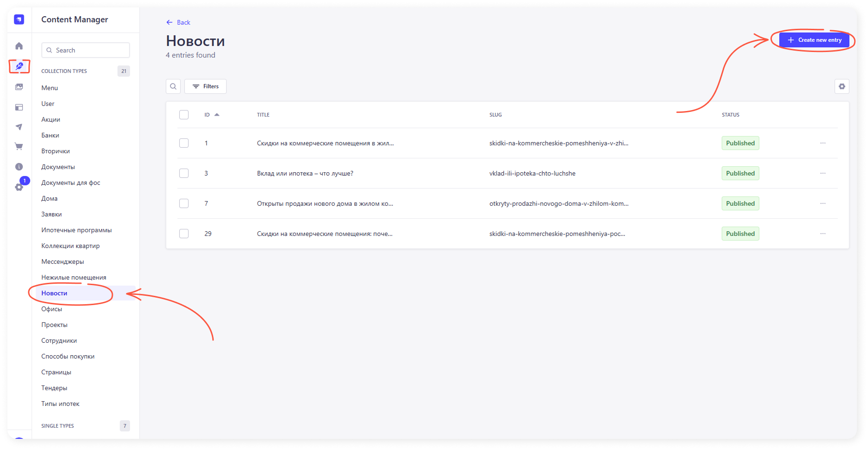Go Back using the arrow link
The height and width of the screenshot is (450, 868).
(x=178, y=22)
